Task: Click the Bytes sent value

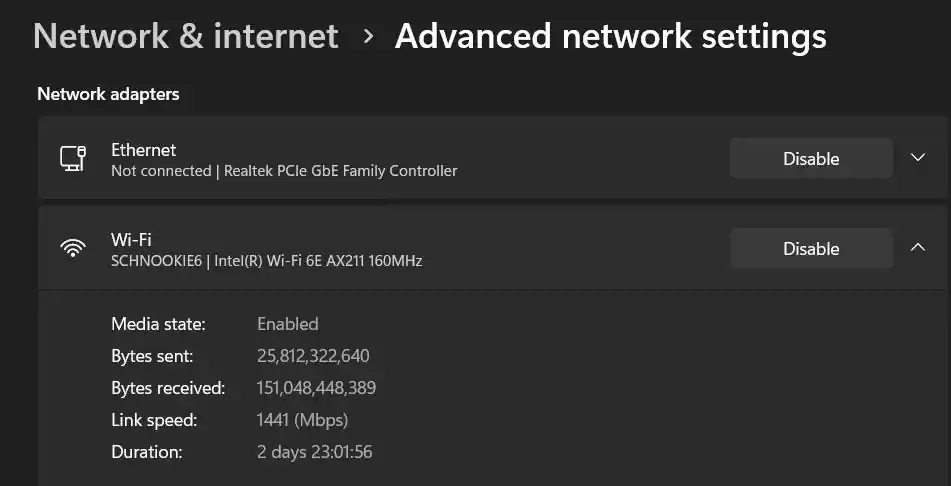Action: point(313,356)
